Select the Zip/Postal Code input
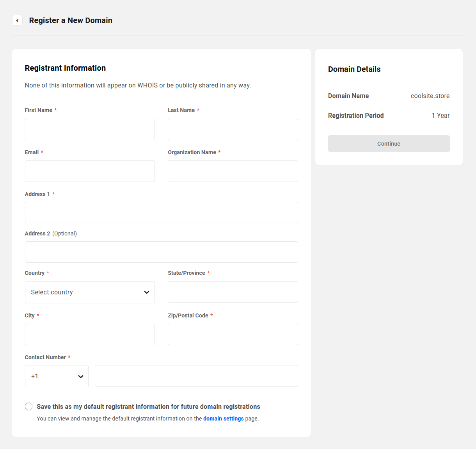This screenshot has height=449, width=476. point(233,334)
